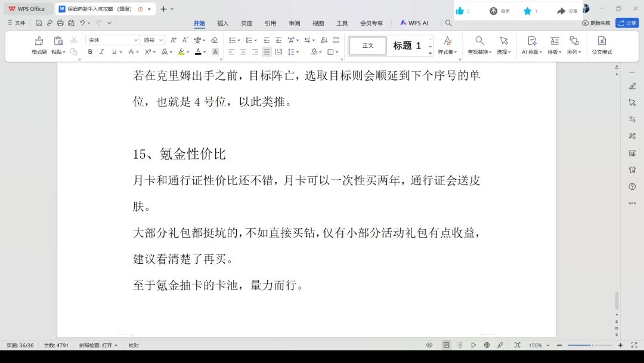Viewport: 644px width, 363px height.
Task: Open the 审阅 ribbon tab
Action: point(295,23)
